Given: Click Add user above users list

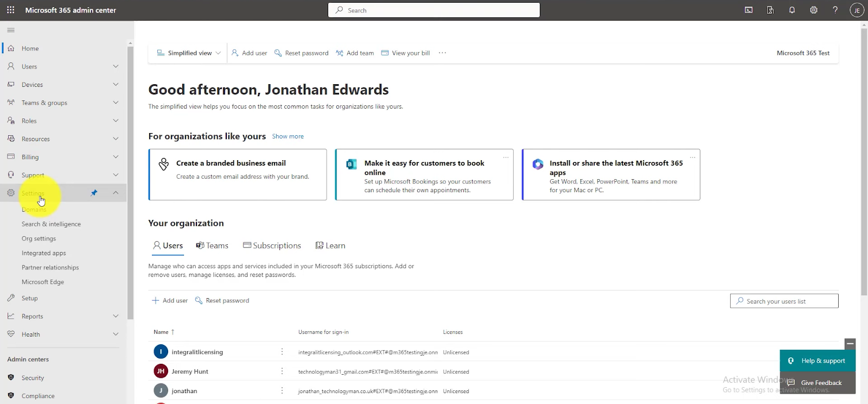Looking at the screenshot, I should tap(170, 300).
